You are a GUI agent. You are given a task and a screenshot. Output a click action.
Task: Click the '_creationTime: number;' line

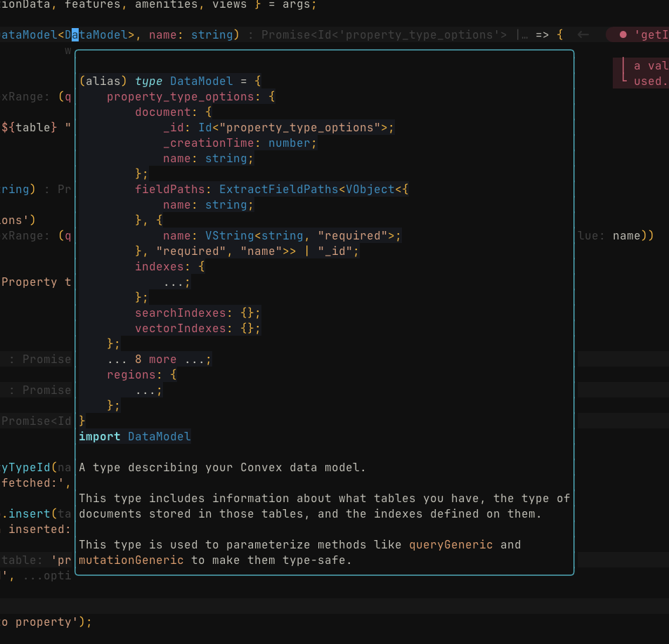coord(240,143)
